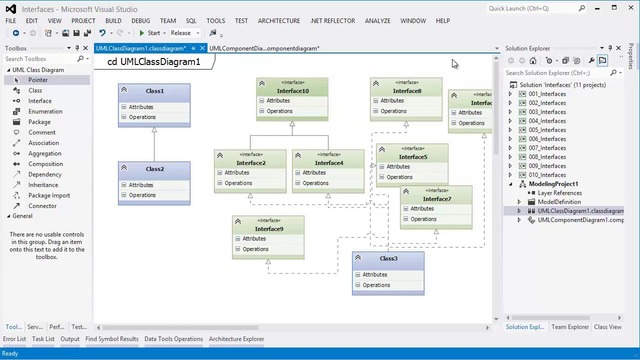
Task: Select the Enumeration toolbox item
Action: tap(47, 111)
